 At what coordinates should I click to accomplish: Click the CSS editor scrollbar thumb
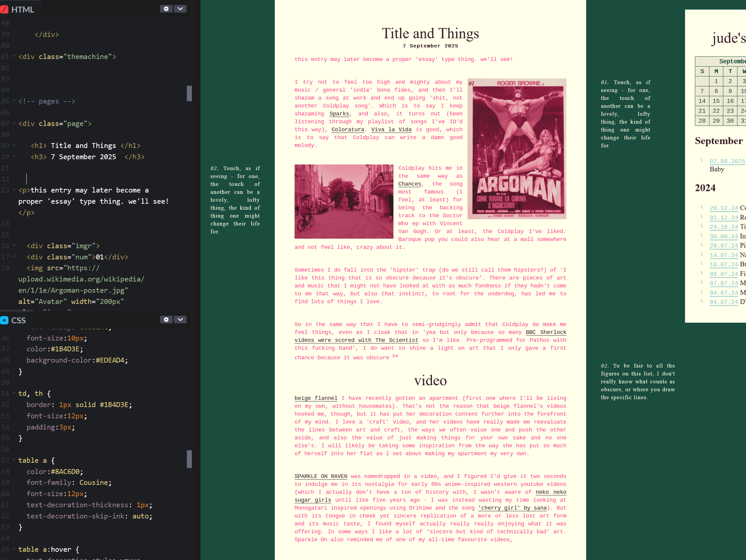point(189,459)
